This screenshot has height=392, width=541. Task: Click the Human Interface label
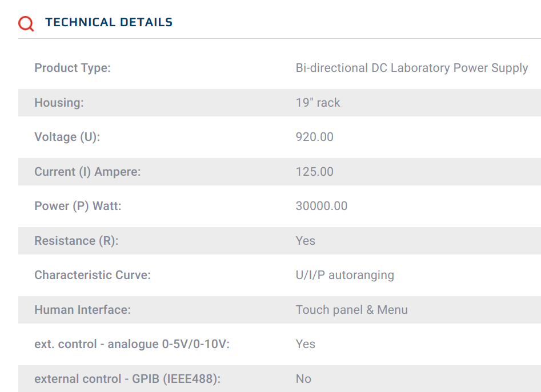tap(82, 310)
